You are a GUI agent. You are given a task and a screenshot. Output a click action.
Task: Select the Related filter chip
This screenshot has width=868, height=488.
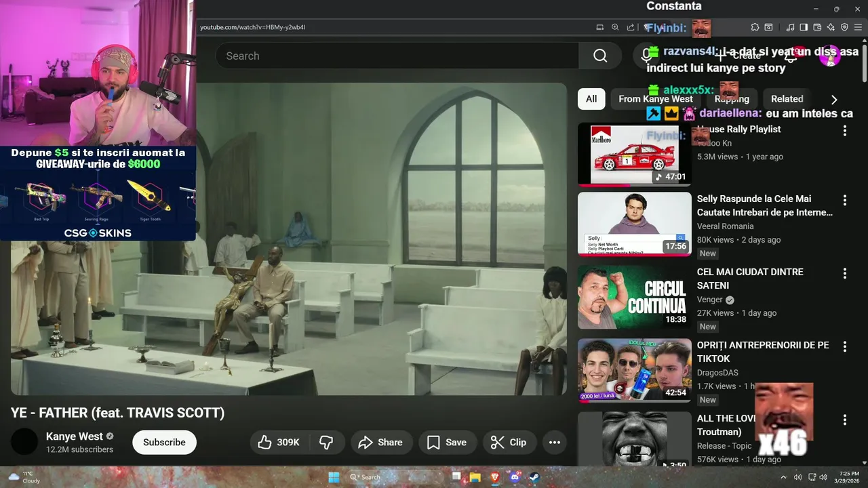point(787,99)
